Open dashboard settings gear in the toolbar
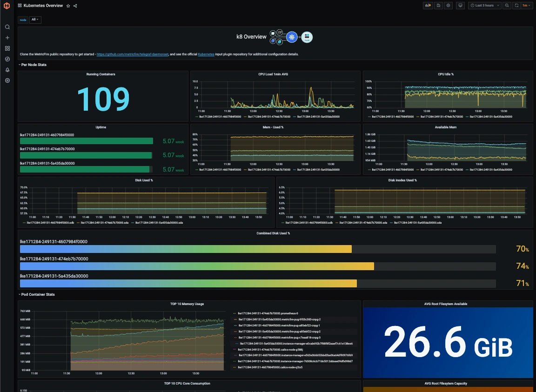 (x=448, y=6)
